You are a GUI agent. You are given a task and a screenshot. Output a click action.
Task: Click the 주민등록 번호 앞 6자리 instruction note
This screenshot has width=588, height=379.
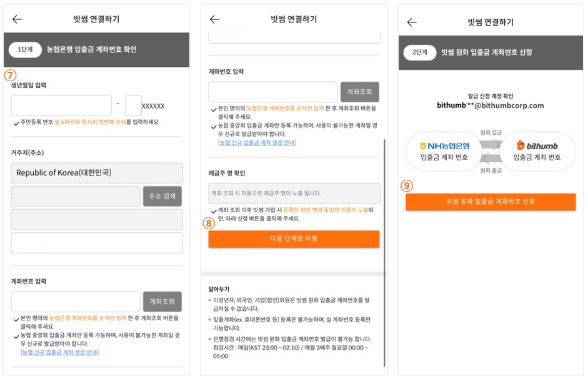click(x=90, y=122)
